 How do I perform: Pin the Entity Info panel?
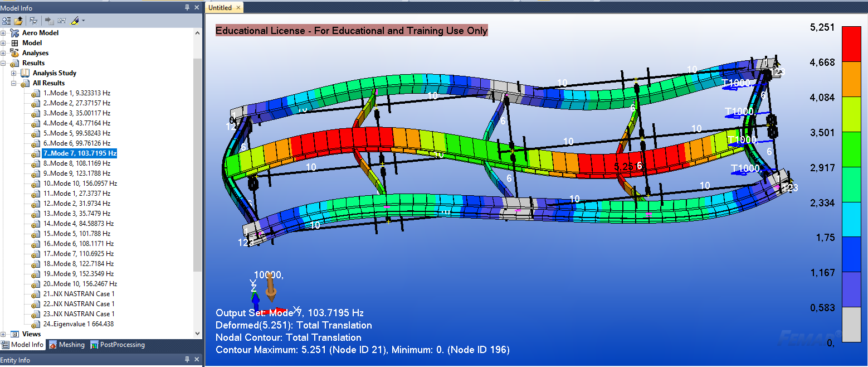pyautogui.click(x=187, y=360)
